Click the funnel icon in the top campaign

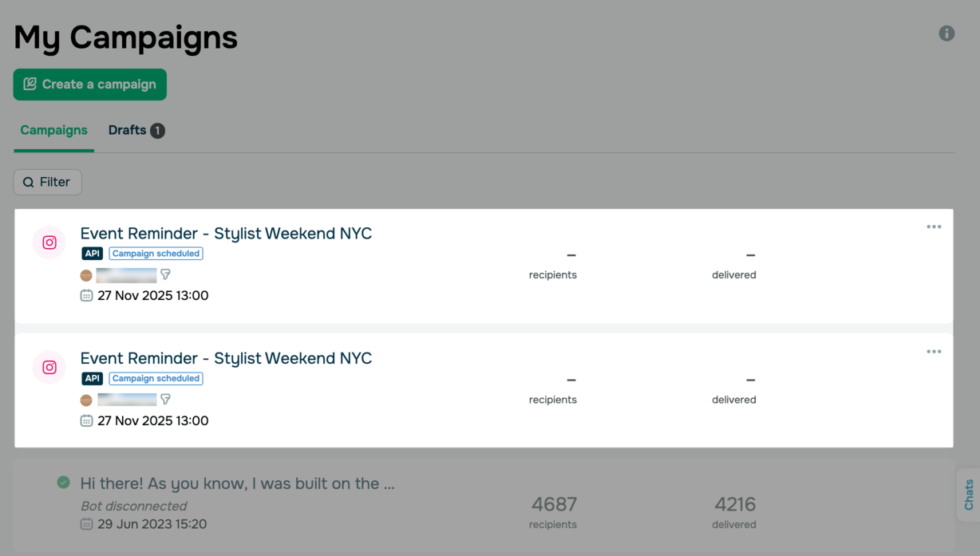coord(166,274)
